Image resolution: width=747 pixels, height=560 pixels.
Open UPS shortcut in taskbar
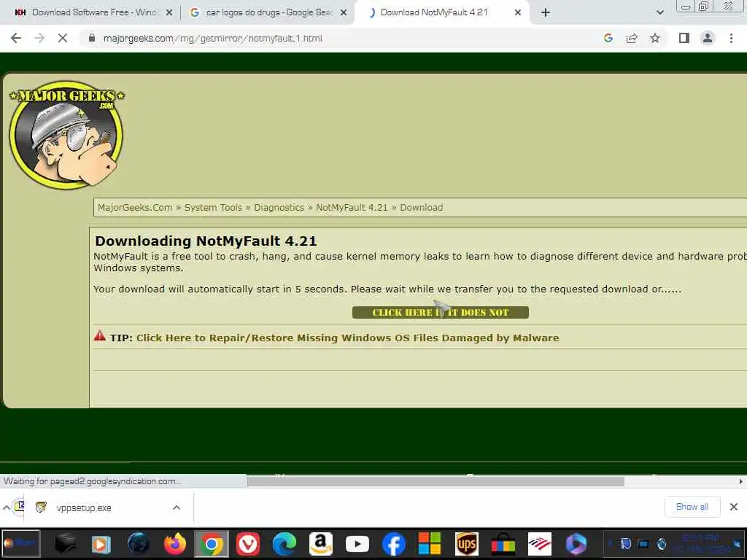pos(466,543)
